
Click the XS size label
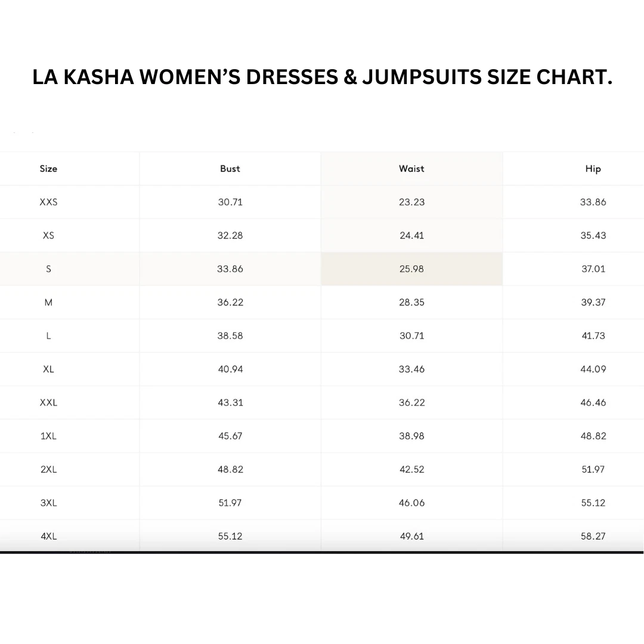(x=48, y=236)
